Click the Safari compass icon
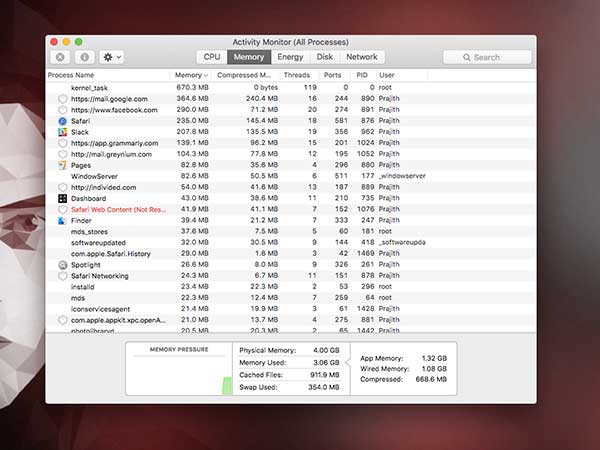The image size is (600, 450). [x=62, y=121]
